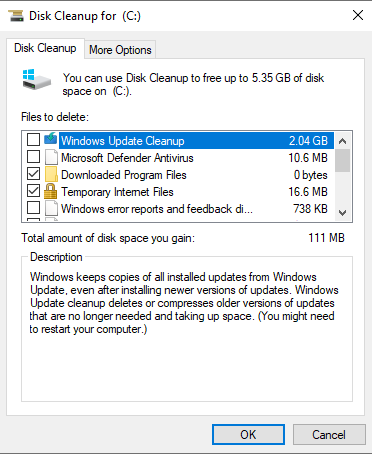Click the Temporary Internet Files lock icon

pyautogui.click(x=51, y=191)
